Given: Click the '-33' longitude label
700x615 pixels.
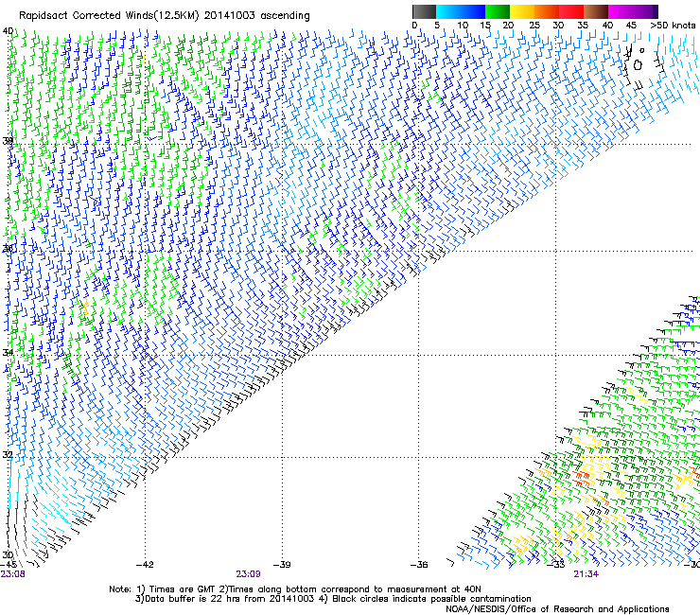Looking at the screenshot, I should 556,565.
